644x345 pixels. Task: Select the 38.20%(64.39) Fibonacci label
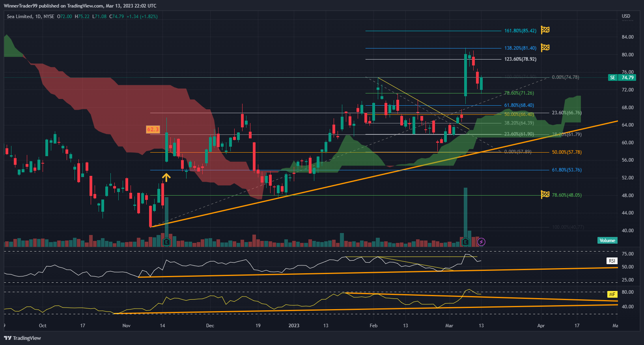click(x=519, y=123)
